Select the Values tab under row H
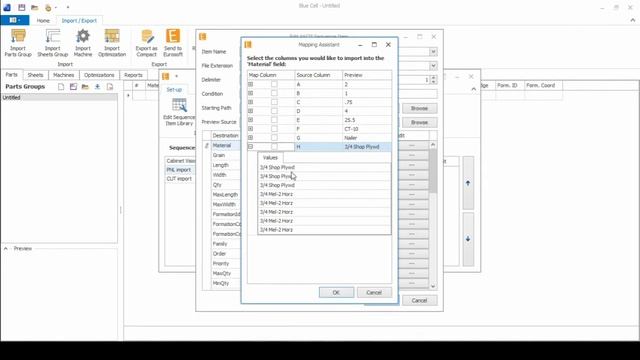This screenshot has height=360, width=640. pyautogui.click(x=270, y=158)
